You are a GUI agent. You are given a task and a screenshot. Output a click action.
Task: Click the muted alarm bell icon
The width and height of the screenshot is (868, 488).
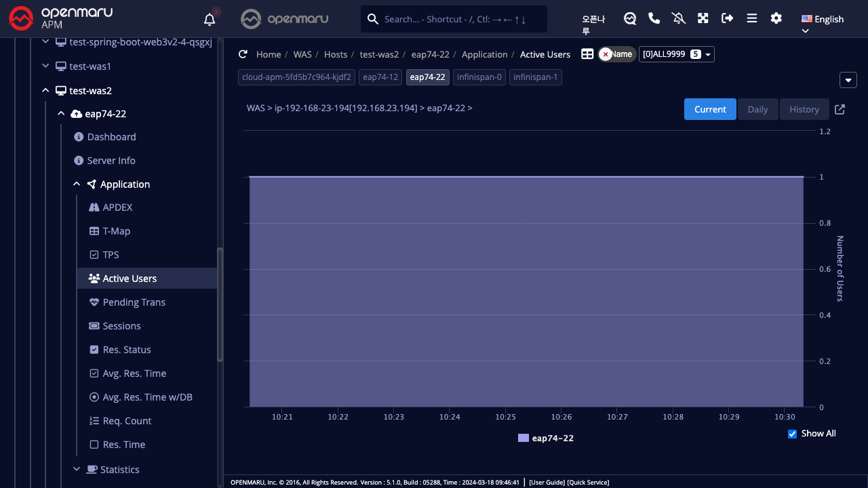[679, 18]
